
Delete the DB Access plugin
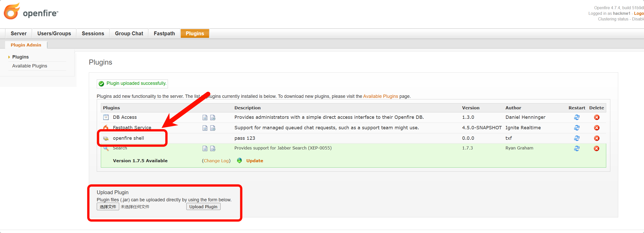point(597,117)
